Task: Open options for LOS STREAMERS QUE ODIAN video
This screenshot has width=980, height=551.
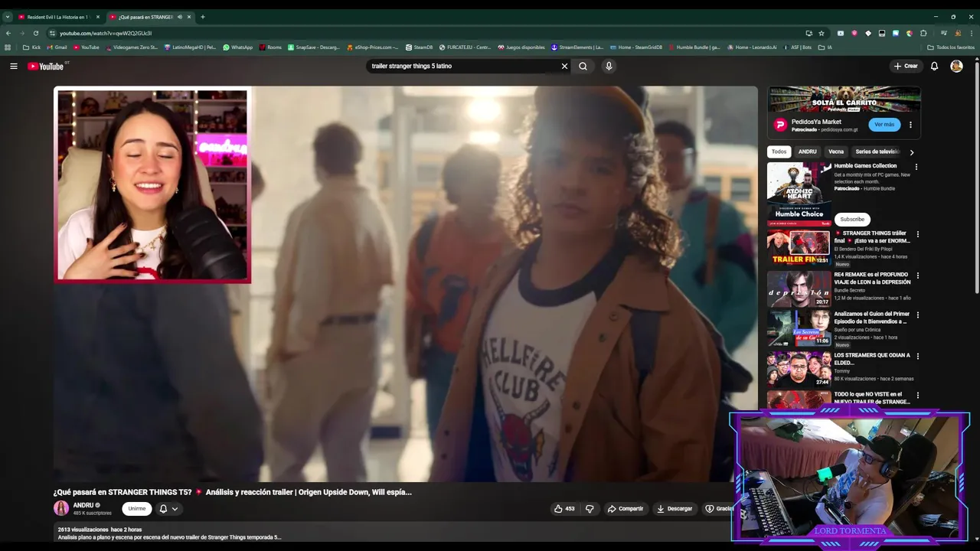Action: click(x=917, y=356)
